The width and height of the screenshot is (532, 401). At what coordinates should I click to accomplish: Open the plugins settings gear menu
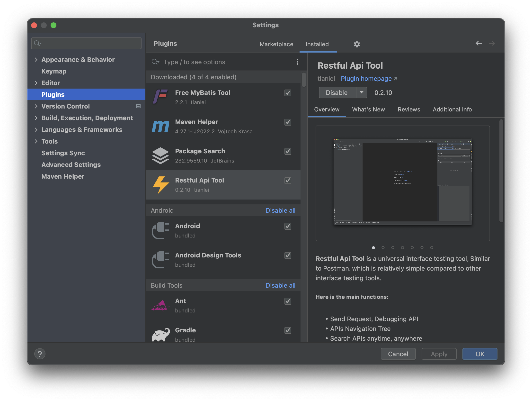pos(357,44)
